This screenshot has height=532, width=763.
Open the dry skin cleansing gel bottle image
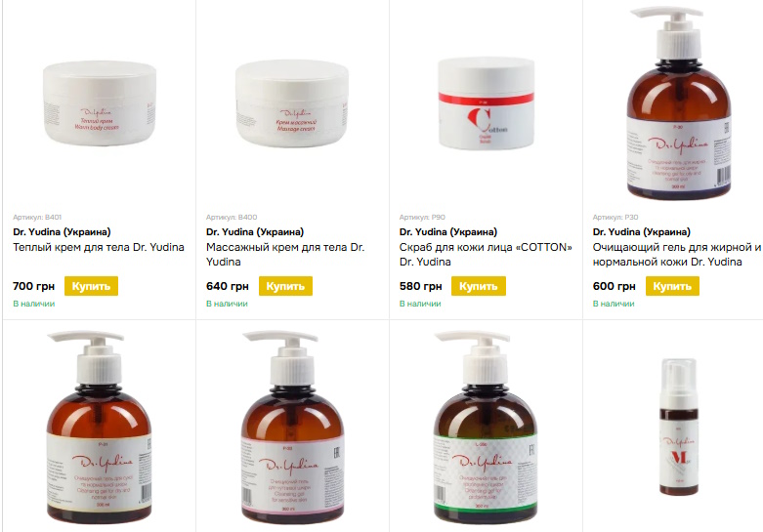tap(100, 427)
